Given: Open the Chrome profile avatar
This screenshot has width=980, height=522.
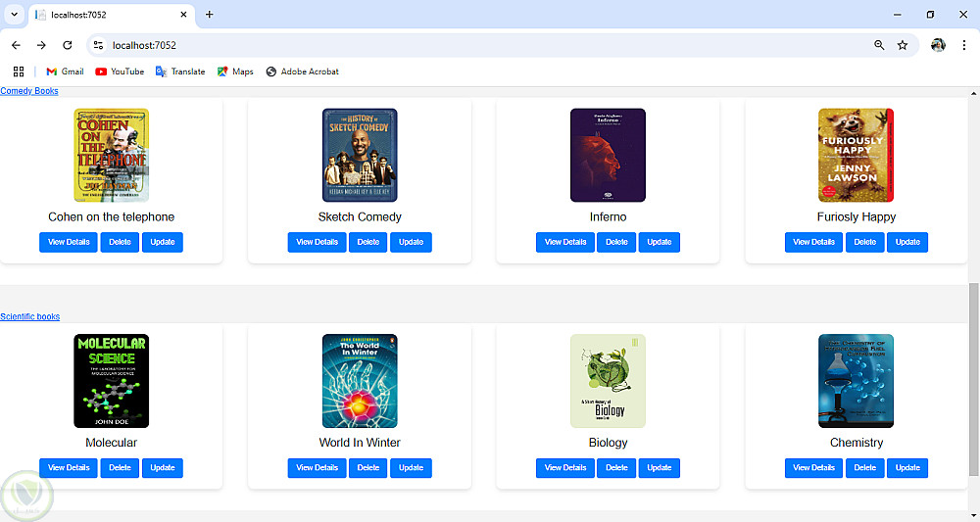Looking at the screenshot, I should pyautogui.click(x=938, y=45).
